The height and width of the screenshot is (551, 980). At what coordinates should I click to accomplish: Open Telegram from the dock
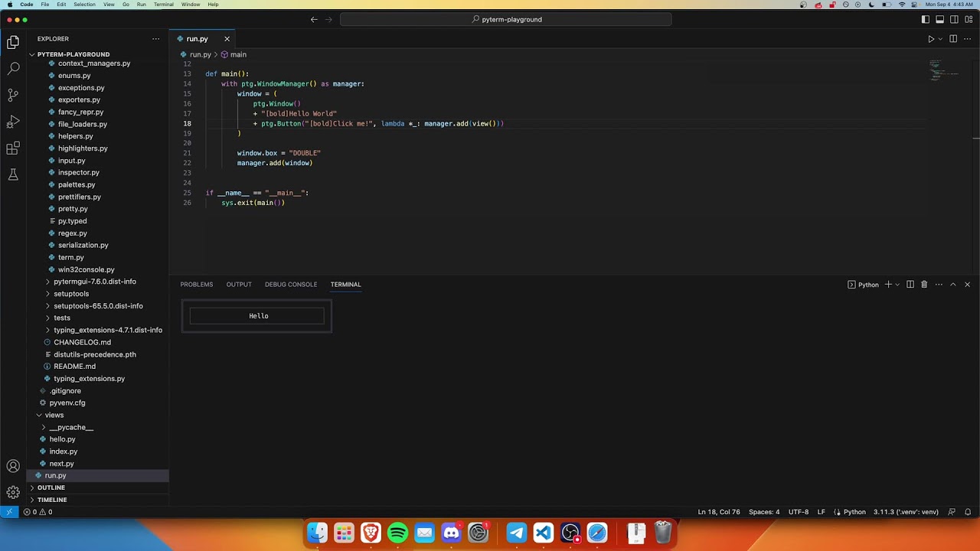coord(517,533)
